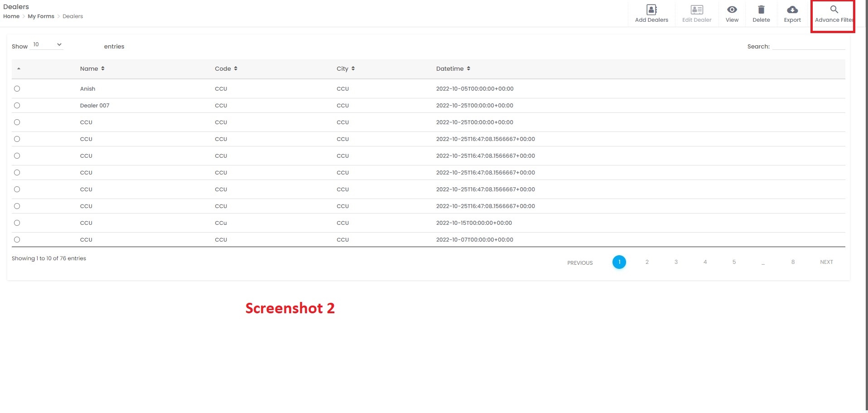Image resolution: width=868 pixels, height=413 pixels.
Task: Sort the City column
Action: (x=353, y=68)
